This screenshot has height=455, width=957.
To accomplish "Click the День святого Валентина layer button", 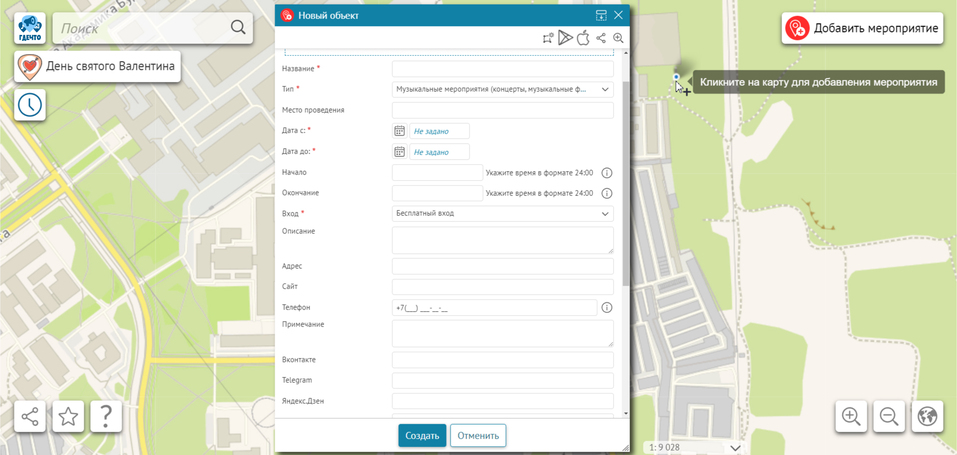I will tap(98, 67).
